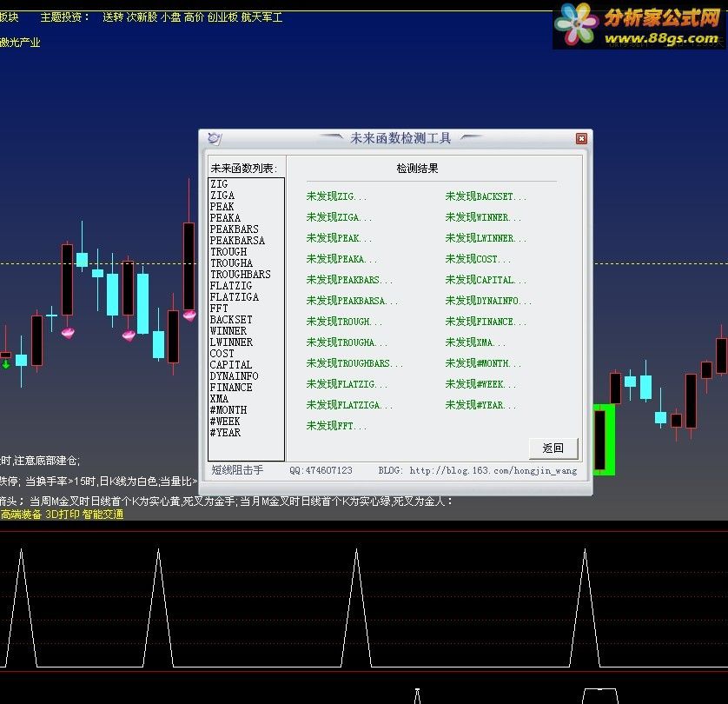Click the 返回 button in the dialog
This screenshot has width=728, height=704.
(553, 448)
